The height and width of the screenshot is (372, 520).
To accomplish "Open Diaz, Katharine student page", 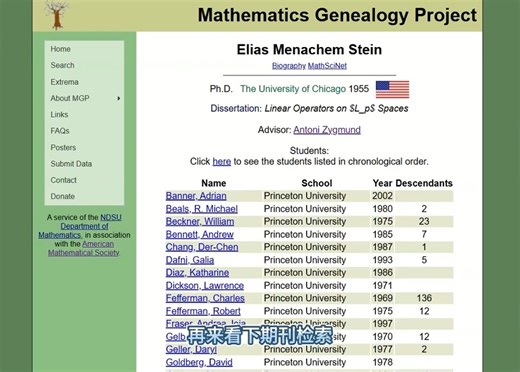I will point(197,273).
